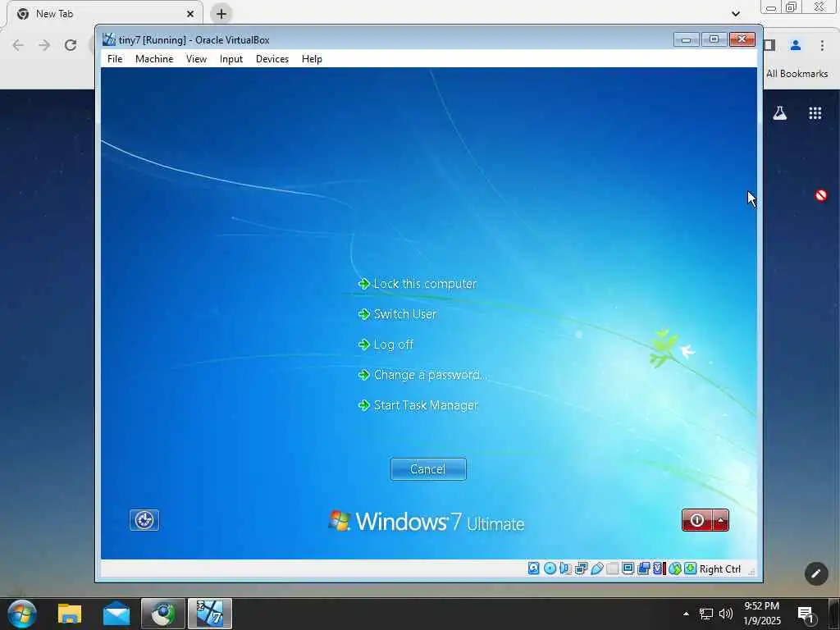Image resolution: width=840 pixels, height=630 pixels.
Task: Open Chrome three-dot menu
Action: [x=822, y=46]
